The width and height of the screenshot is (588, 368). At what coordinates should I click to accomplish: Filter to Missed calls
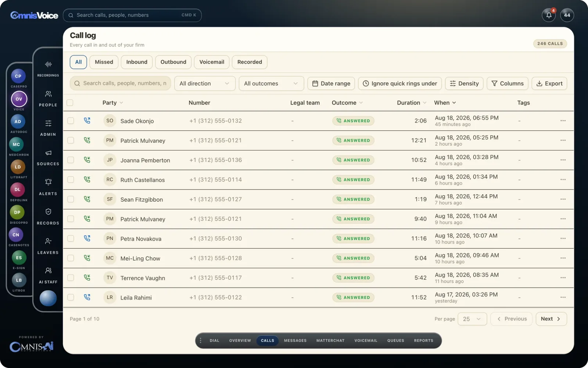(x=104, y=62)
